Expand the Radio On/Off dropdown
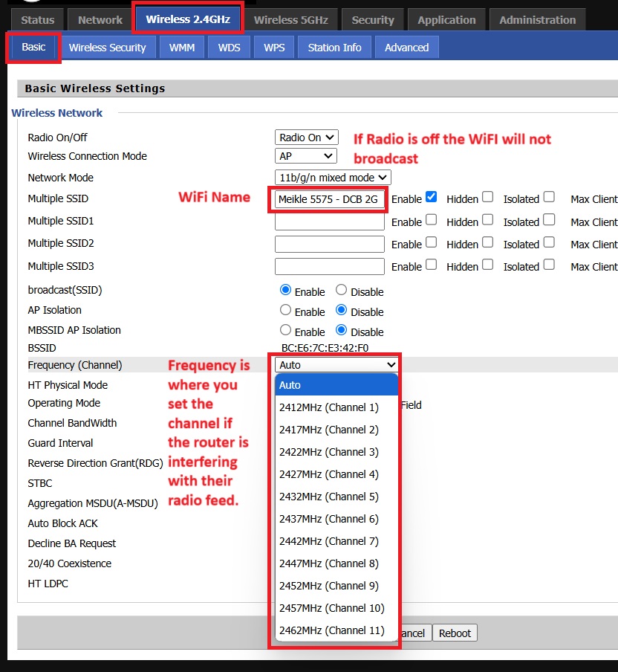Viewport: 618px width, 672px height. (x=307, y=138)
